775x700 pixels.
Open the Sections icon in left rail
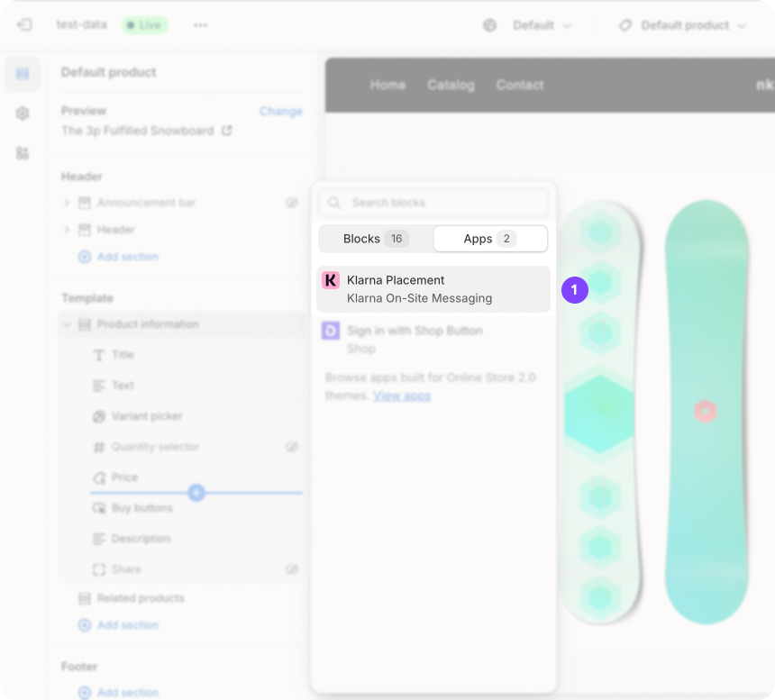23,74
